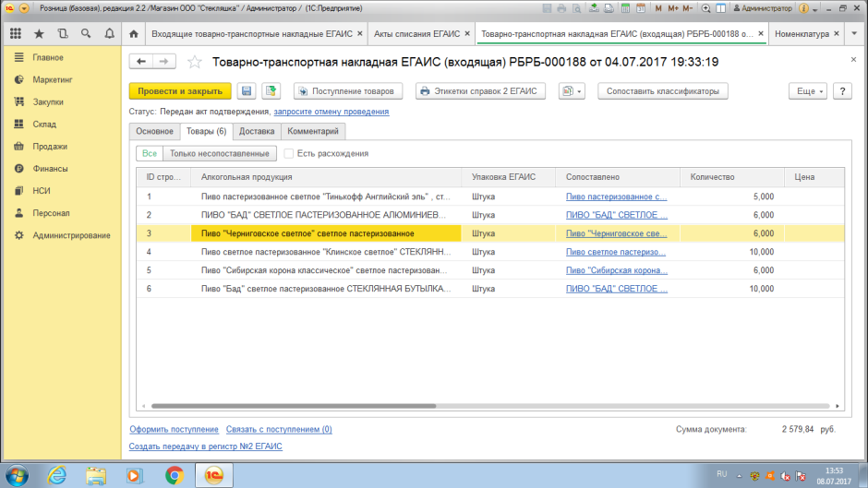Select row 4 'Клинское светлое' beer
The width and height of the screenshot is (868, 488).
click(490, 252)
